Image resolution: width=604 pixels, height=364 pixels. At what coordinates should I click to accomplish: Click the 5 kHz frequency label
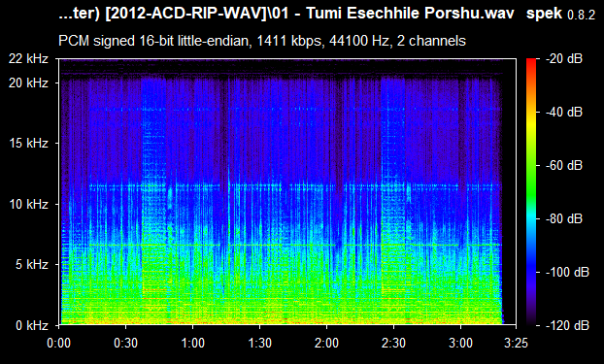pos(32,264)
